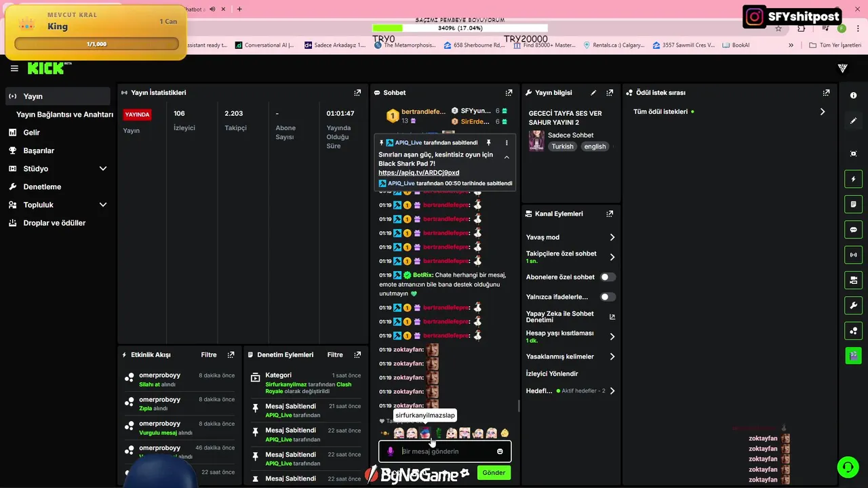Click the pencil icon in right sidebar
Screen dimensions: 868x488
coord(853,121)
